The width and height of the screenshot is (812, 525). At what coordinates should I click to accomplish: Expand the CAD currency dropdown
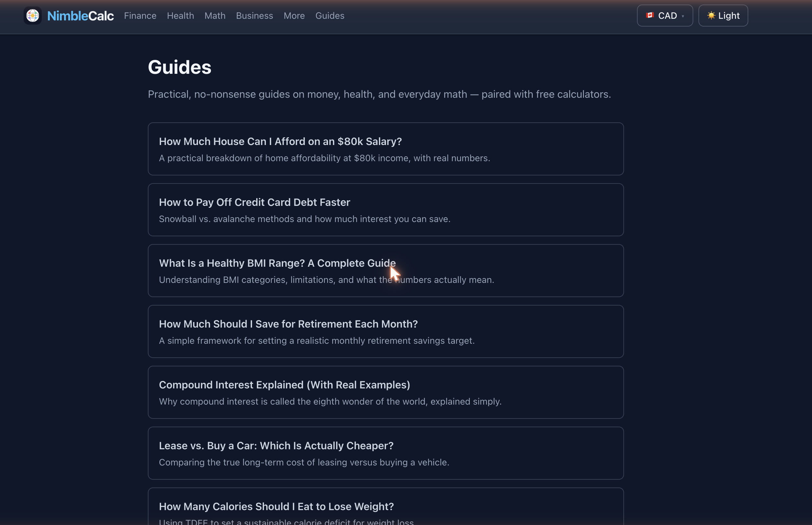(x=665, y=16)
